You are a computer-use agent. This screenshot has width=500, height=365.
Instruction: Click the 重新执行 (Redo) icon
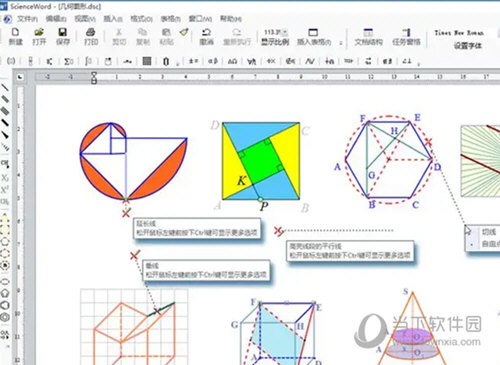[237, 33]
